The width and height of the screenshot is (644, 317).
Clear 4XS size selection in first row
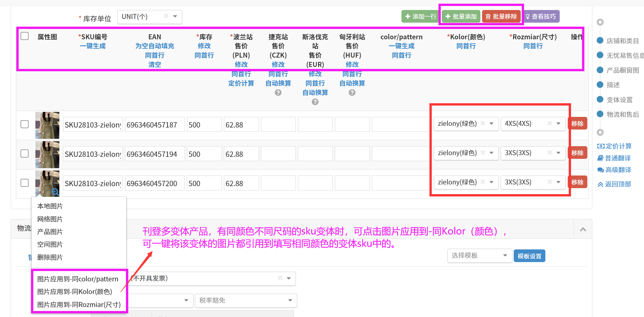point(550,124)
